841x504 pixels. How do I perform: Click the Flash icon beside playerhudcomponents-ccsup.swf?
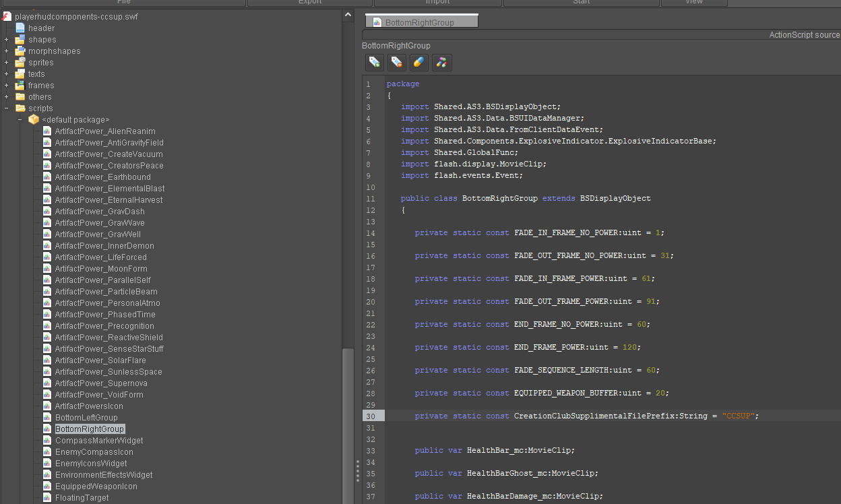coord(6,16)
